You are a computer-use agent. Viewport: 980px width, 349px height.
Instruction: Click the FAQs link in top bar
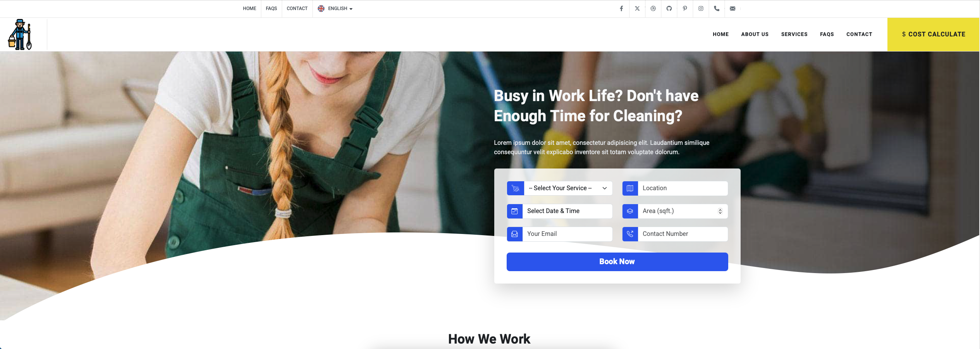[271, 9]
